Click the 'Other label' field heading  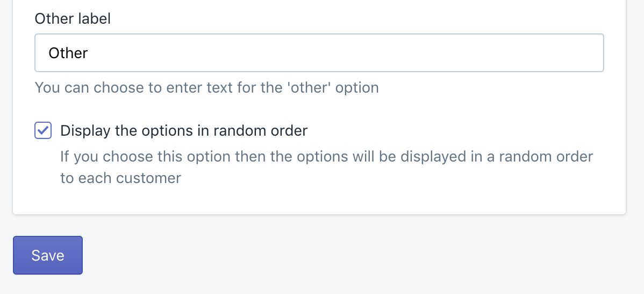[x=73, y=19]
